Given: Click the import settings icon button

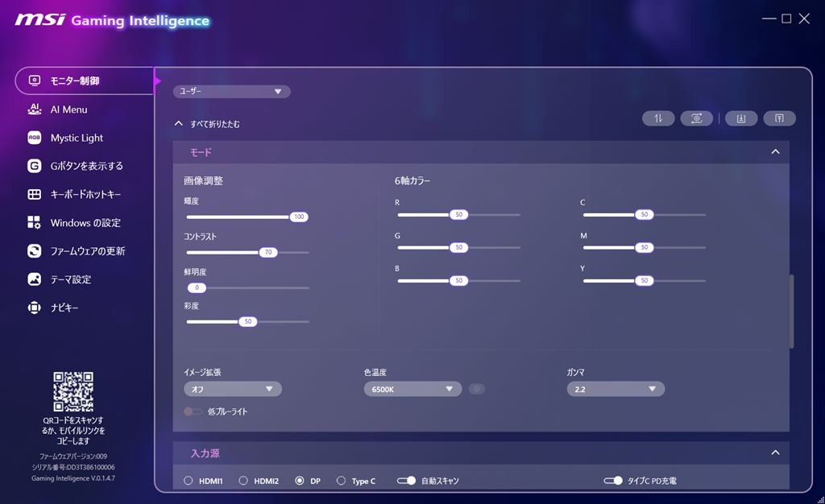Looking at the screenshot, I should pyautogui.click(x=741, y=118).
